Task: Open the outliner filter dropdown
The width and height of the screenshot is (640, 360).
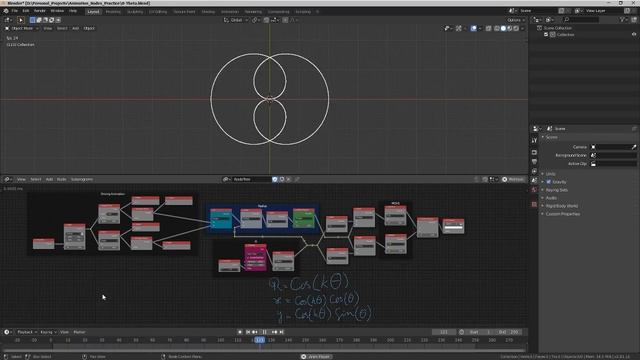Action: pyautogui.click(x=624, y=20)
